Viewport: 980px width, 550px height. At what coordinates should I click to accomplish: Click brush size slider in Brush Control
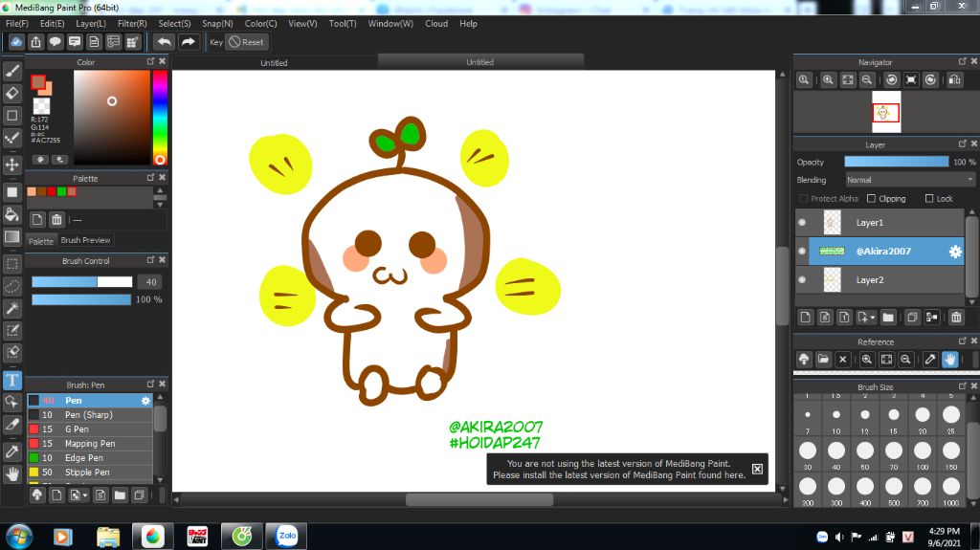(82, 282)
